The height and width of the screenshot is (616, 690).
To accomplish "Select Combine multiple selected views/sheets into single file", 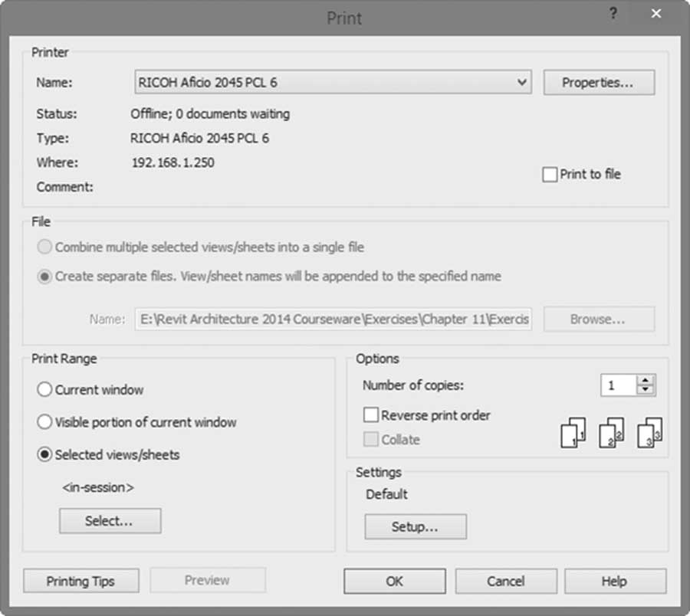I will [44, 247].
